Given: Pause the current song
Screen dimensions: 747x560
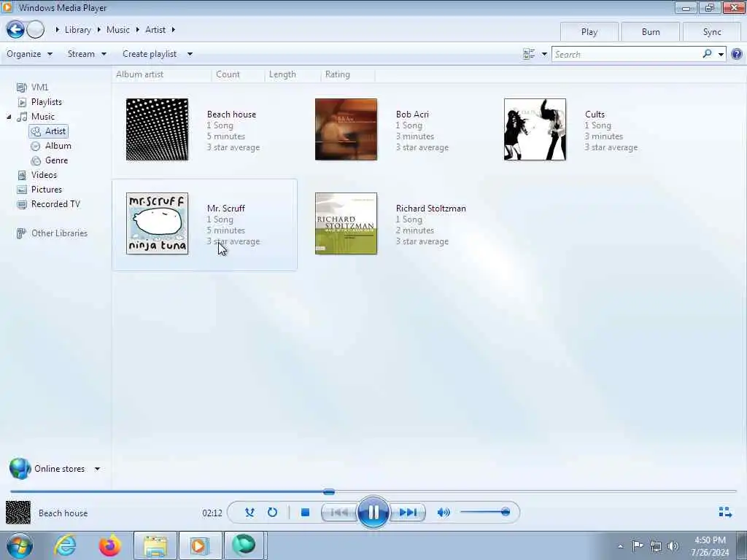Looking at the screenshot, I should [x=373, y=513].
